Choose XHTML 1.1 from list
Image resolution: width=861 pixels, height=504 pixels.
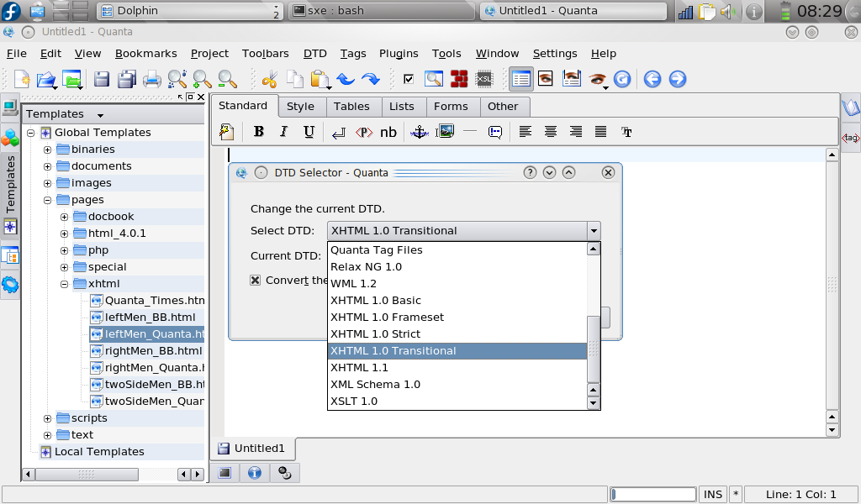click(457, 367)
